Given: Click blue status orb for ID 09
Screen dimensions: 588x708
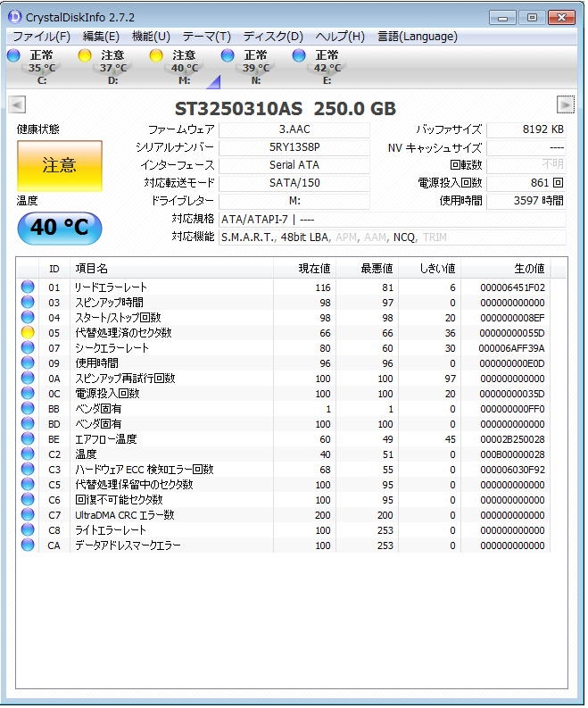Looking at the screenshot, I should [28, 363].
